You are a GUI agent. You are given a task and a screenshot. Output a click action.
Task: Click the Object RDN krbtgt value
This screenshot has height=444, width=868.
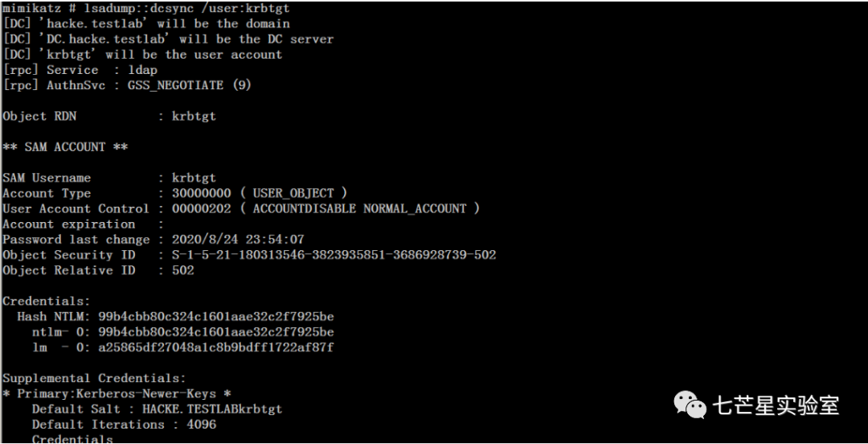pyautogui.click(x=194, y=117)
